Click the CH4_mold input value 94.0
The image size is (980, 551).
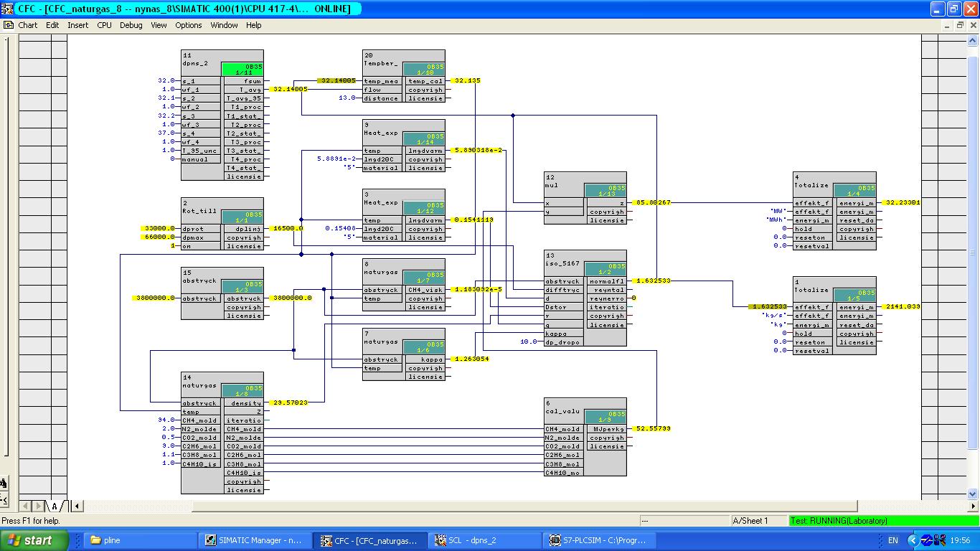click(166, 420)
